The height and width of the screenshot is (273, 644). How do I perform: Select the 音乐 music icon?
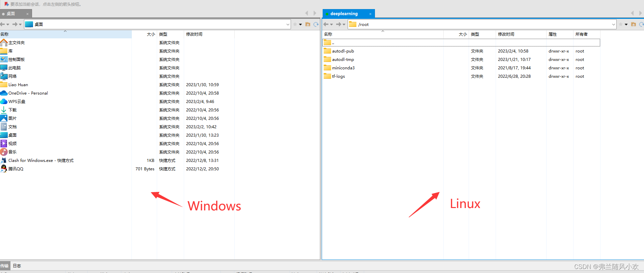(4, 152)
